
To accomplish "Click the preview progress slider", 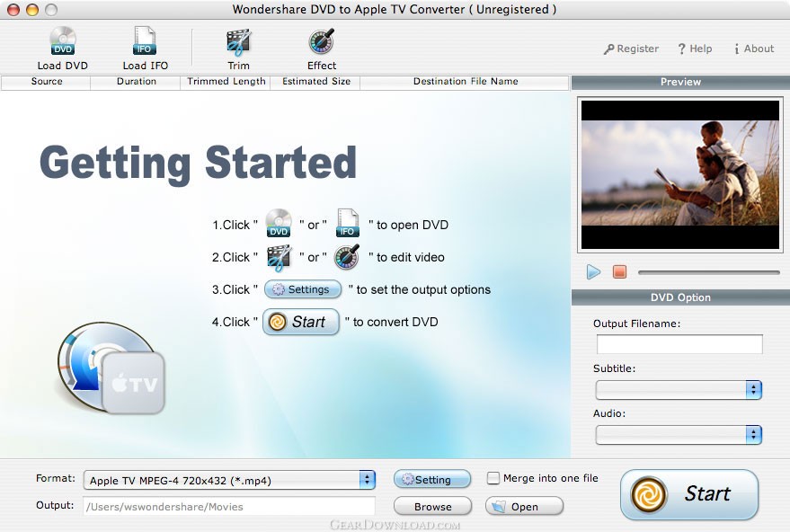I will click(708, 272).
